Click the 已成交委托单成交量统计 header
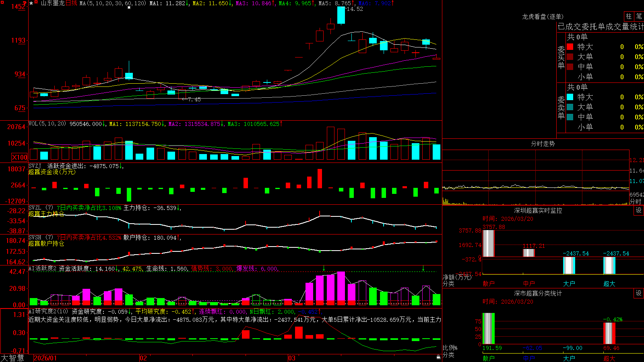The height and width of the screenshot is (362, 644). click(x=601, y=27)
